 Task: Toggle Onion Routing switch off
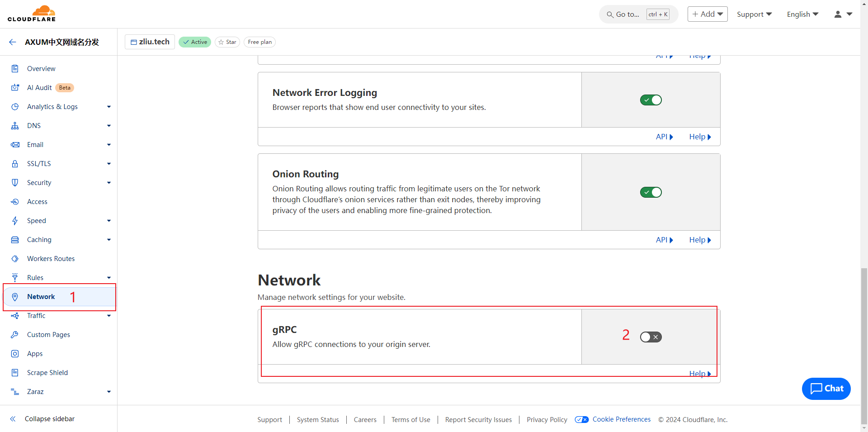pyautogui.click(x=651, y=192)
